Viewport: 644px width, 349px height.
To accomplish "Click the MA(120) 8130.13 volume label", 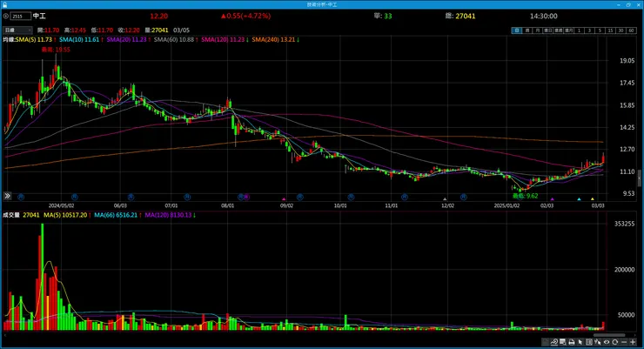I will point(170,215).
